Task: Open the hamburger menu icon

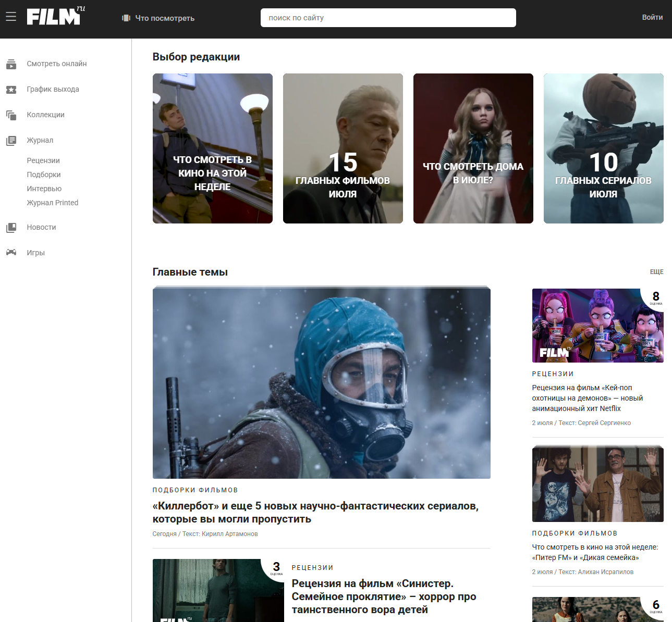Action: pos(11,17)
